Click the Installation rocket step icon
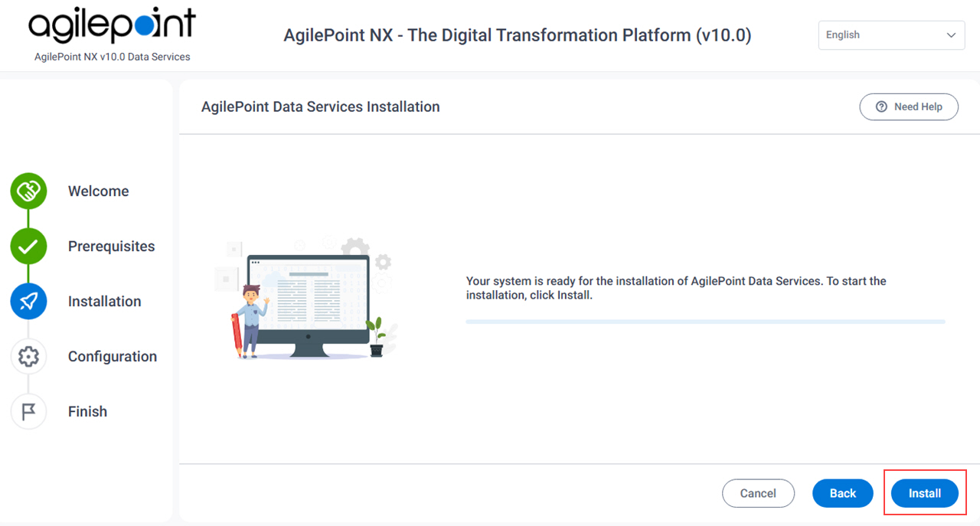The height and width of the screenshot is (526, 980). (28, 302)
